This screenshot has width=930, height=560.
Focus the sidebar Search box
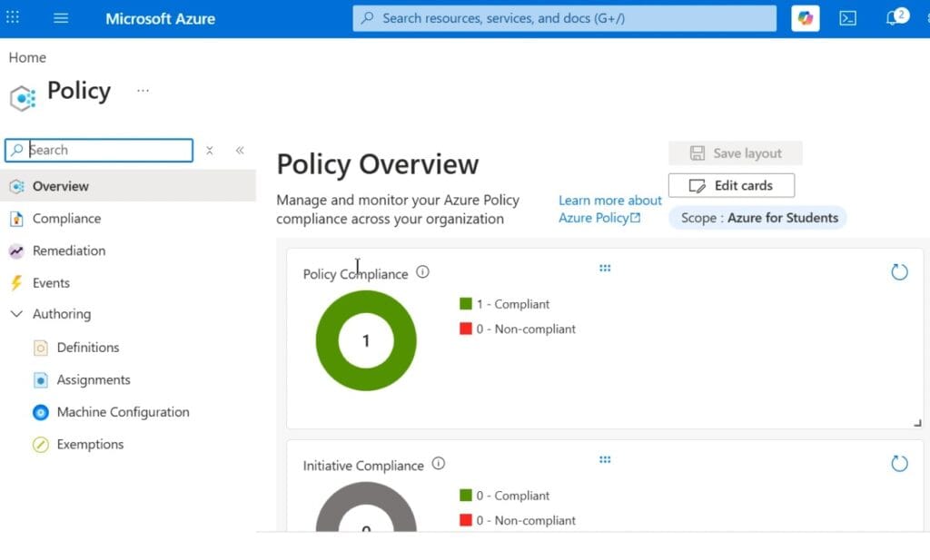coord(99,151)
